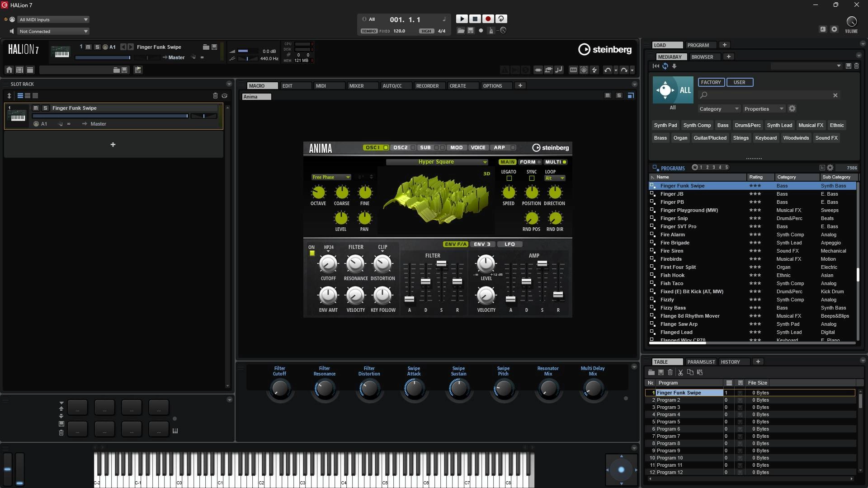Click the ALL instrument filter tile
This screenshot has width=868, height=488.
673,90
